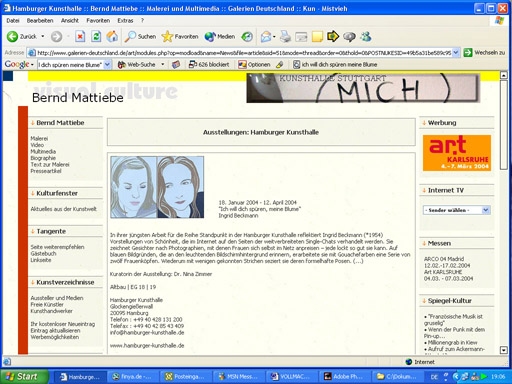Click the portrait painting thumbnail of two faces

(x=157, y=187)
